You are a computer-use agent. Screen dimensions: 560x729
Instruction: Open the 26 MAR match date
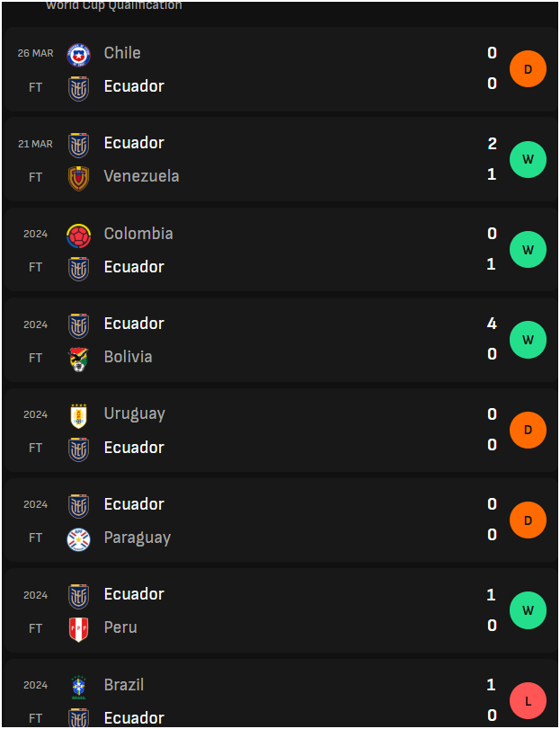[35, 53]
